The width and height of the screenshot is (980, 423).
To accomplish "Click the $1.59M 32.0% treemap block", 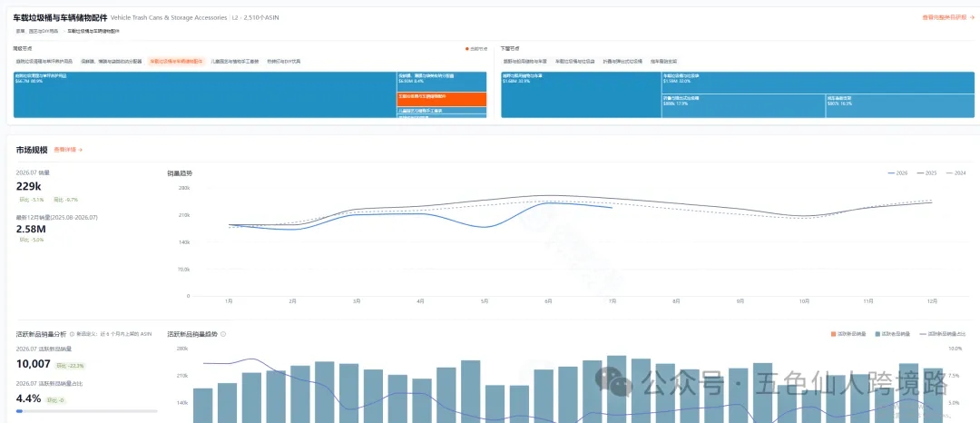I will (818, 83).
